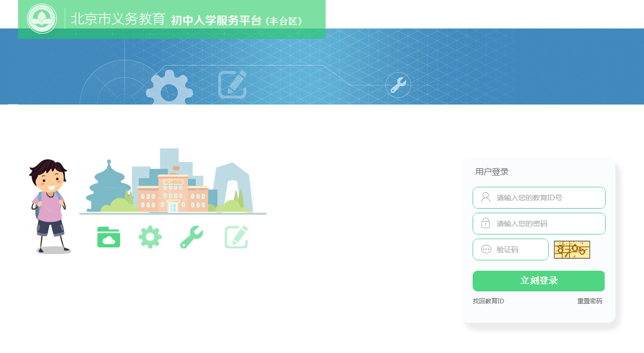The height and width of the screenshot is (353, 644).
Task: Open the 找回教育ID link
Action: [x=488, y=301]
